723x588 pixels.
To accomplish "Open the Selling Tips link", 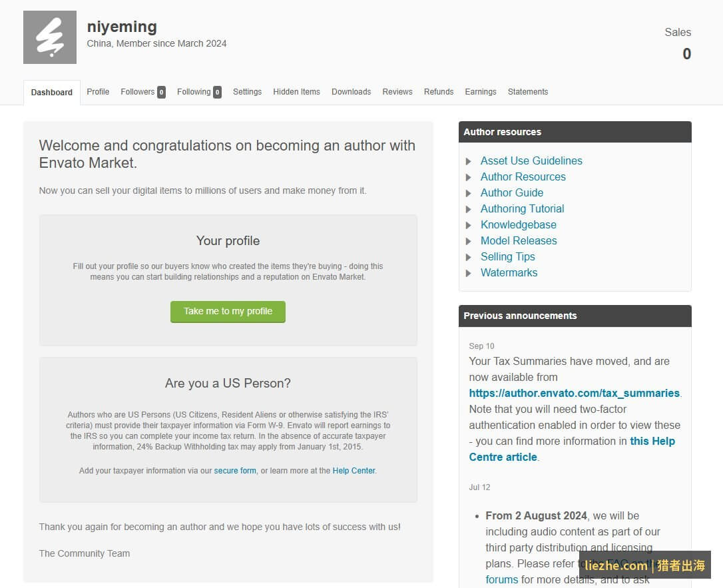I will click(x=508, y=257).
